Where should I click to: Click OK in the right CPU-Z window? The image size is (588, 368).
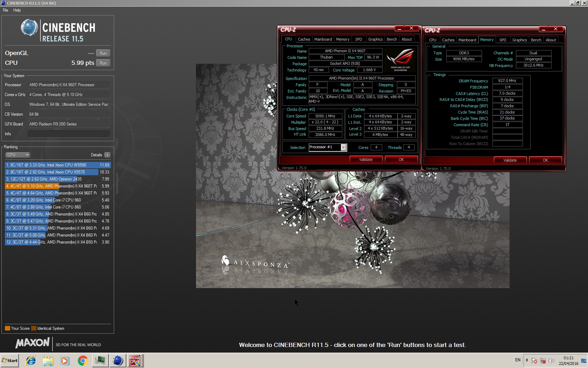coord(545,160)
